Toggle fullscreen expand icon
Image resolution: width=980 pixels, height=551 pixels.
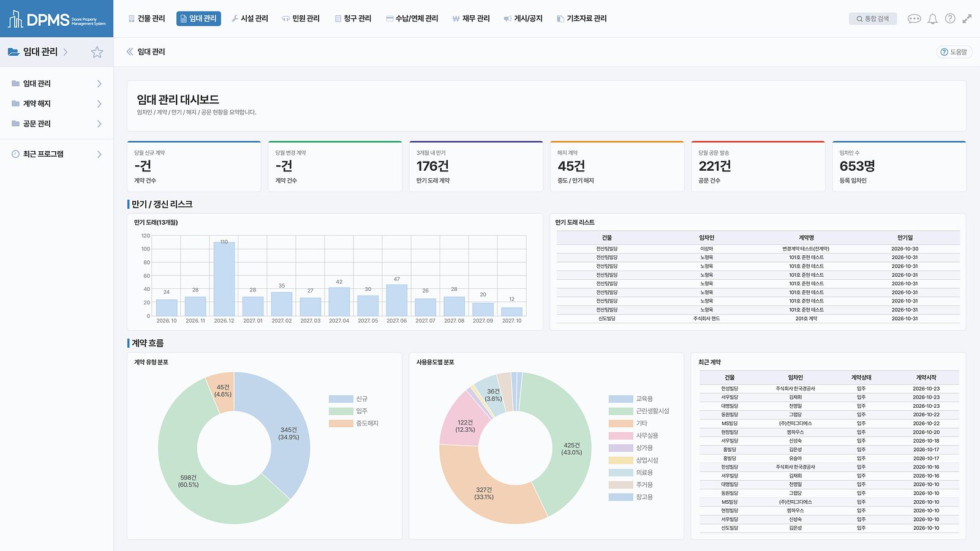tap(967, 18)
